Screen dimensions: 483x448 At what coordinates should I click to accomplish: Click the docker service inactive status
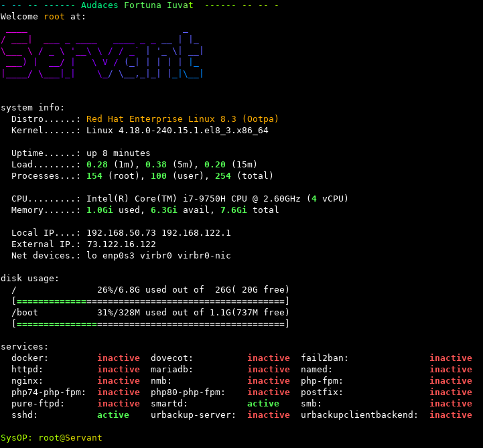[x=119, y=358]
